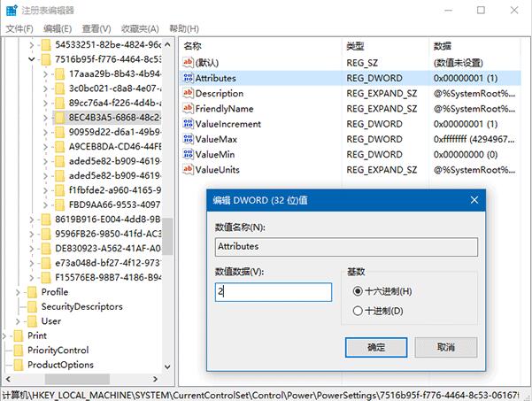Click into the 数值数据(V) input field

(274, 292)
